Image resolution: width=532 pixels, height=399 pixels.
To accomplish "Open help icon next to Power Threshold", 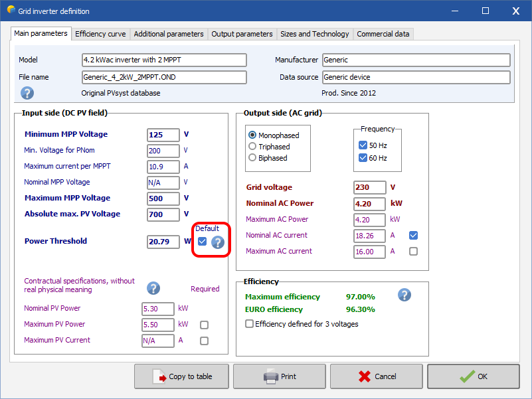I will coord(218,242).
